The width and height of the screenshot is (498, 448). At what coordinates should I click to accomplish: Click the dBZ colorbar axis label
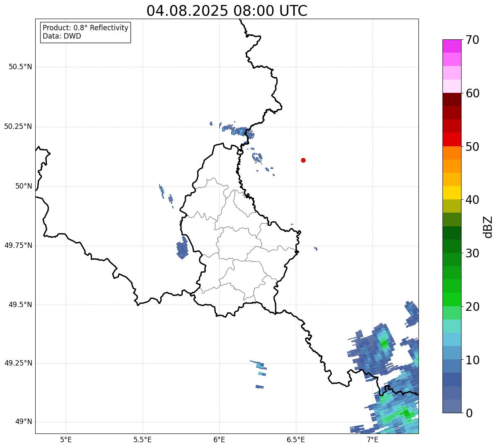coord(488,227)
